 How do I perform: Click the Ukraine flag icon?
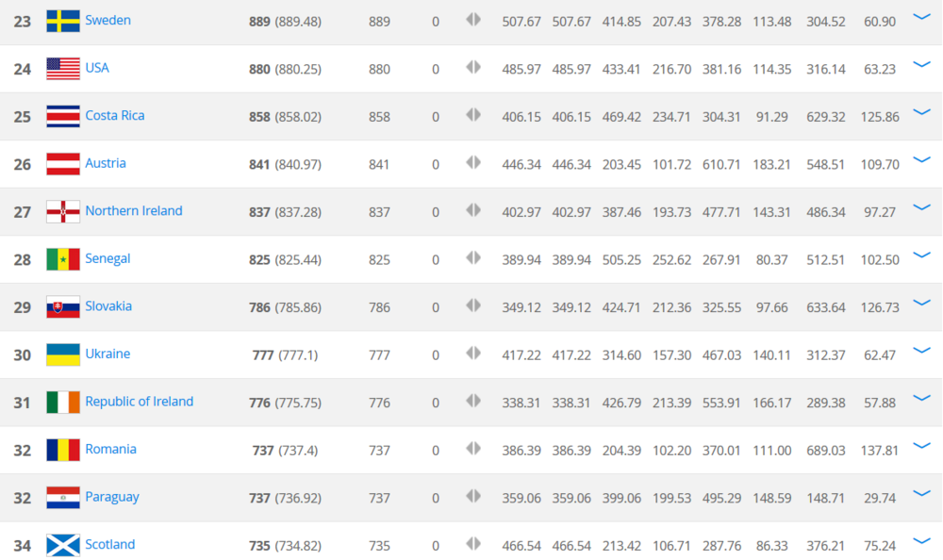click(63, 354)
